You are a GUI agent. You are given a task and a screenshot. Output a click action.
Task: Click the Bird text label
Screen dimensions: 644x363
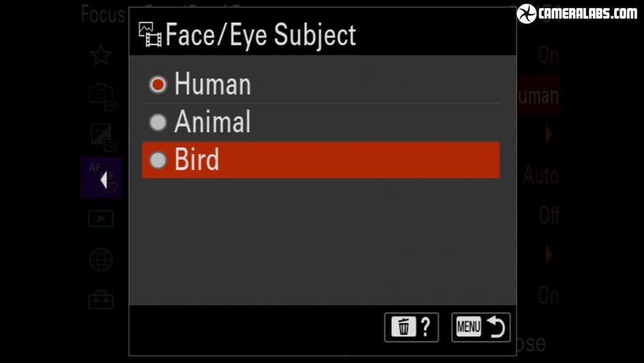click(x=197, y=160)
